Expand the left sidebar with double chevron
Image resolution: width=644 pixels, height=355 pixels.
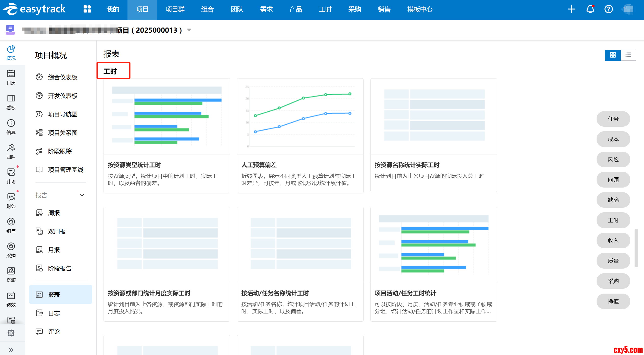(x=11, y=350)
